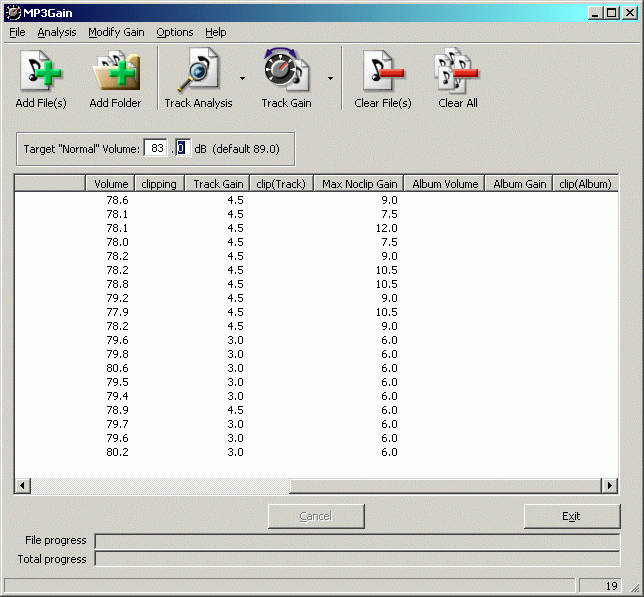Click the Clear File(s) icon
Screen dimensions: 644x597
pyautogui.click(x=383, y=71)
